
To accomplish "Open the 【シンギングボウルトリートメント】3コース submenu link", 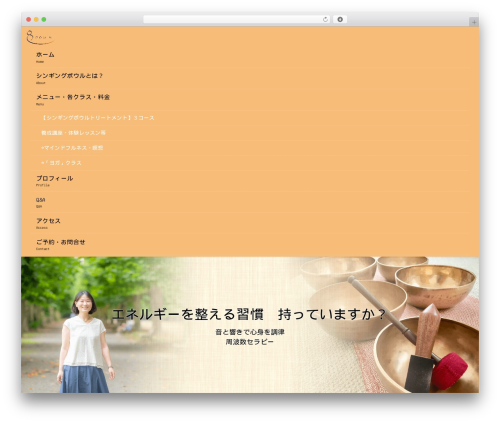I will (98, 118).
